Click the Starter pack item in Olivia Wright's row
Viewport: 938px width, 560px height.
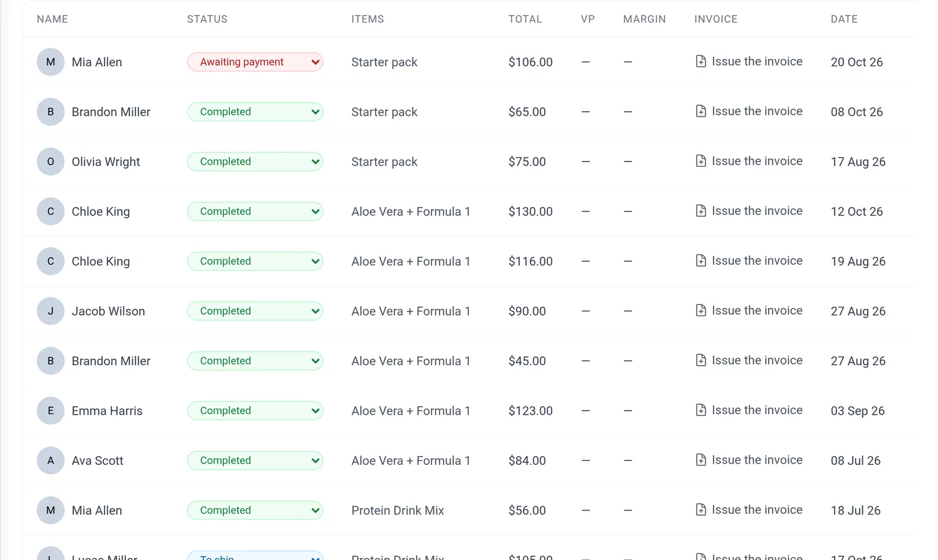tap(385, 162)
